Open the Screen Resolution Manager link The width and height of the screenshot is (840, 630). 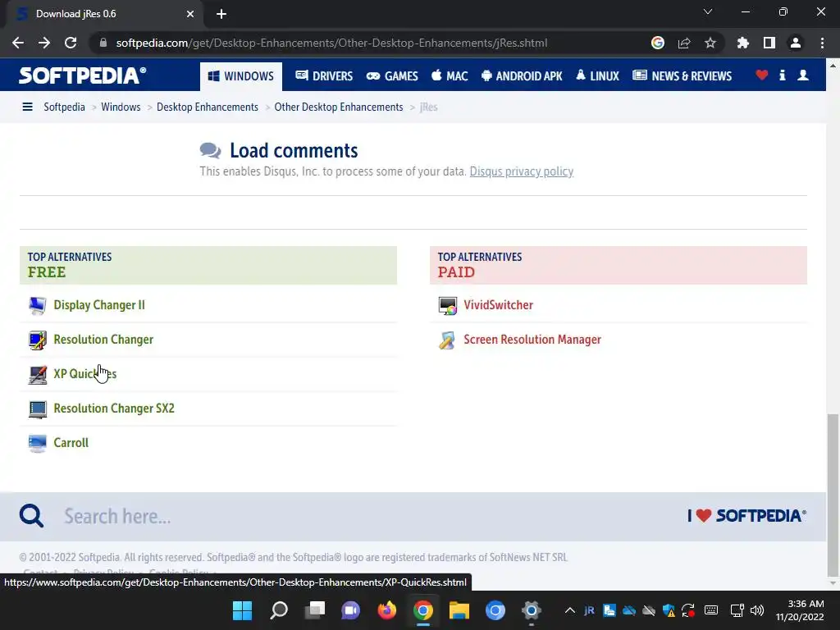coord(532,340)
